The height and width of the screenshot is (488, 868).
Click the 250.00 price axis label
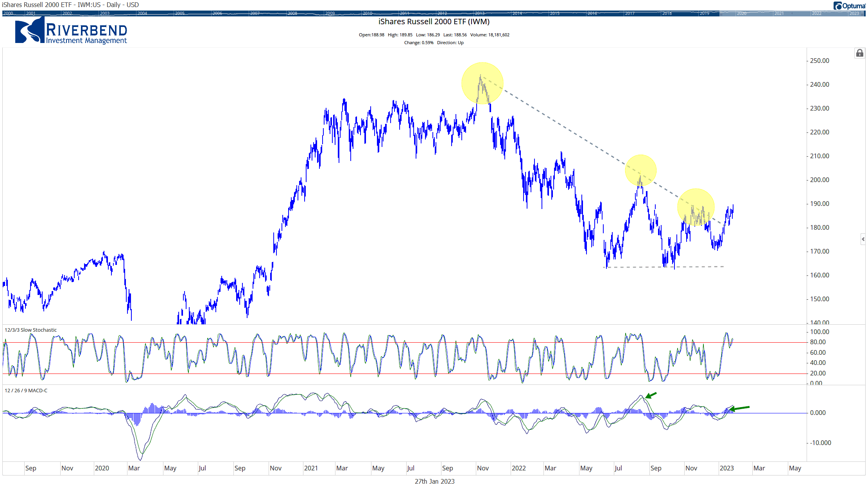tap(820, 61)
